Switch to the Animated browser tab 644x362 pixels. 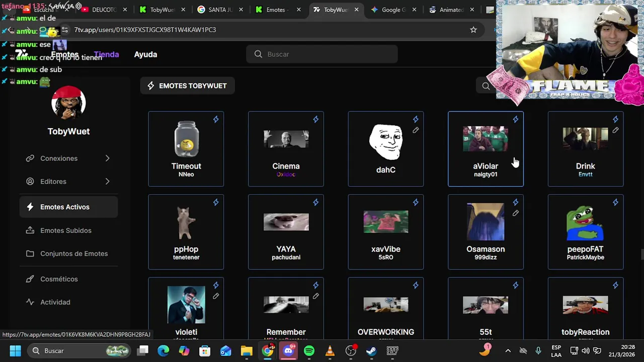[451, 10]
